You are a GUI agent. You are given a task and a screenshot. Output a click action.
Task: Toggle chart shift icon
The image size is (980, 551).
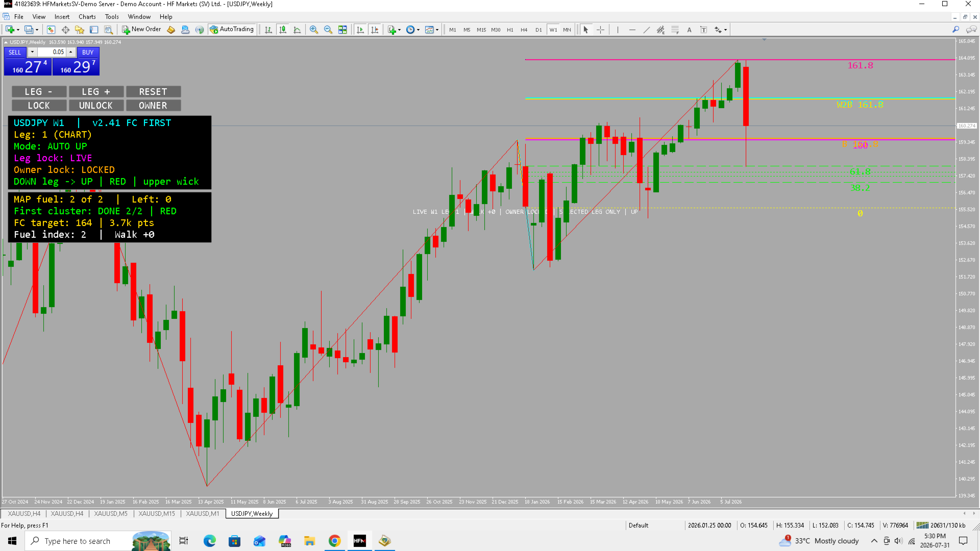375,30
